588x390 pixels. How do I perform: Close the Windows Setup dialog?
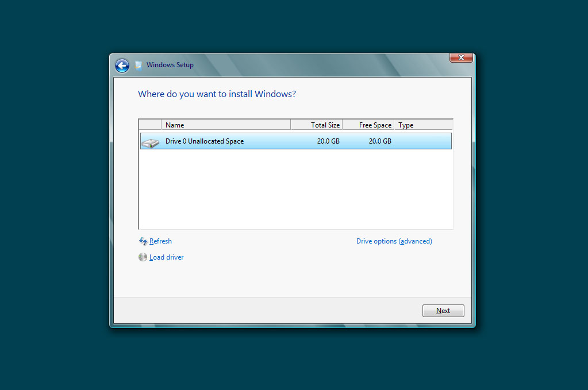tap(461, 57)
